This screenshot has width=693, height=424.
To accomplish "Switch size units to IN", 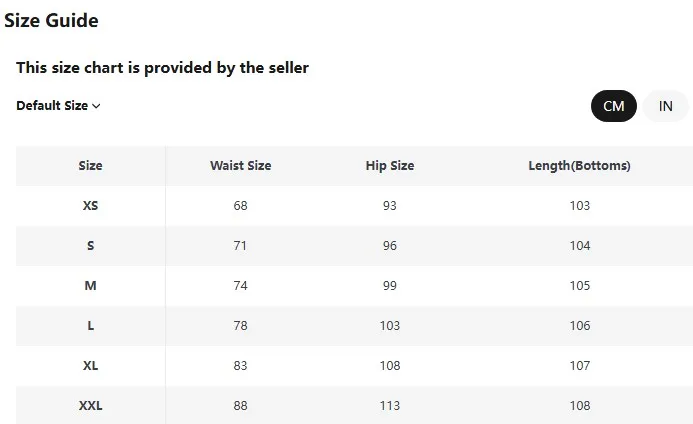I will 665,106.
